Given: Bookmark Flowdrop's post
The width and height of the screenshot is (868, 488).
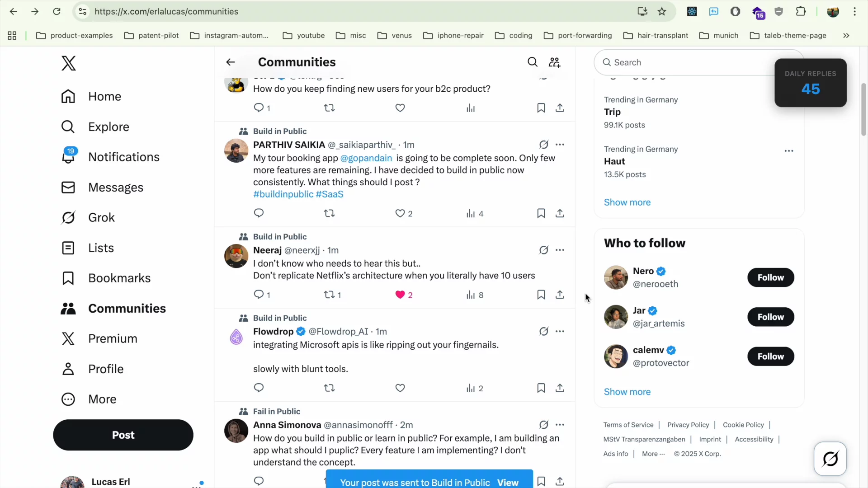Looking at the screenshot, I should [541, 388].
